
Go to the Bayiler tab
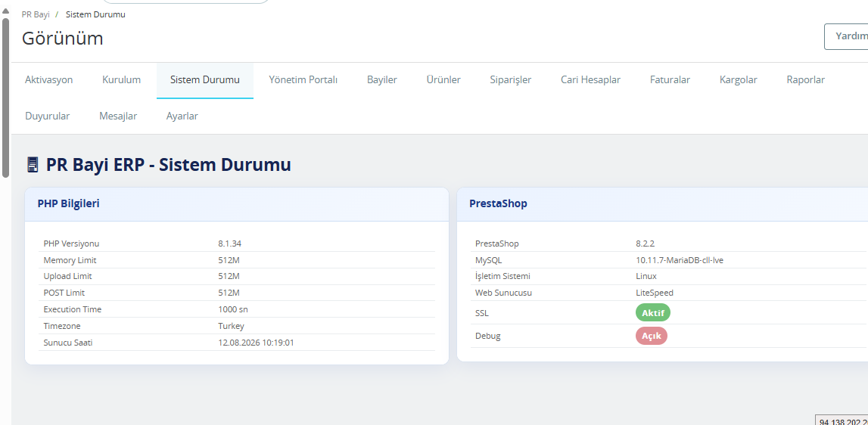(382, 79)
